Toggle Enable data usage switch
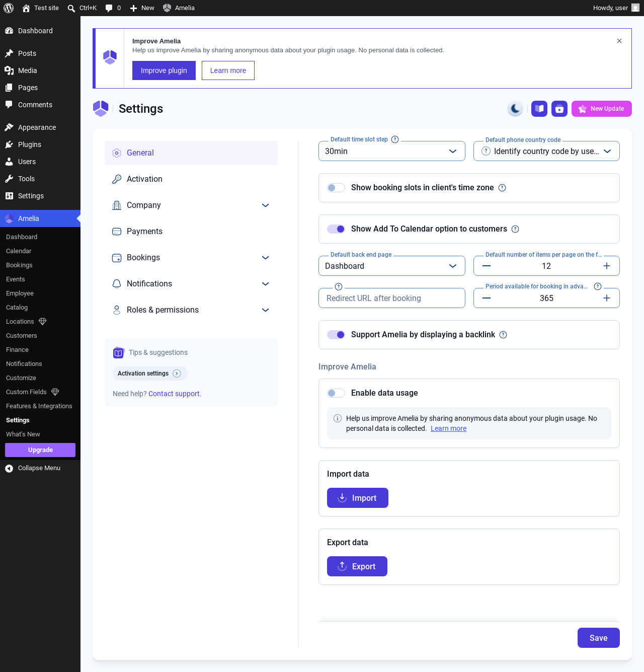The height and width of the screenshot is (672, 644). point(336,393)
